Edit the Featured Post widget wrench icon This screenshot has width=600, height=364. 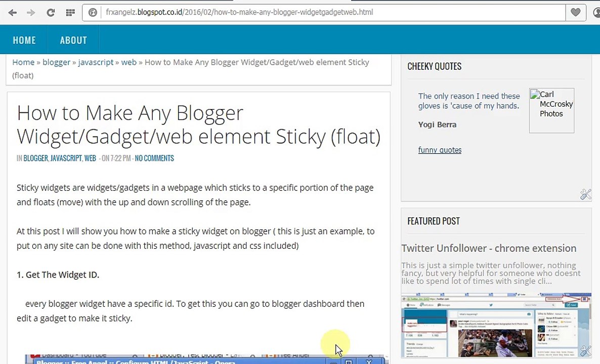coord(586,351)
